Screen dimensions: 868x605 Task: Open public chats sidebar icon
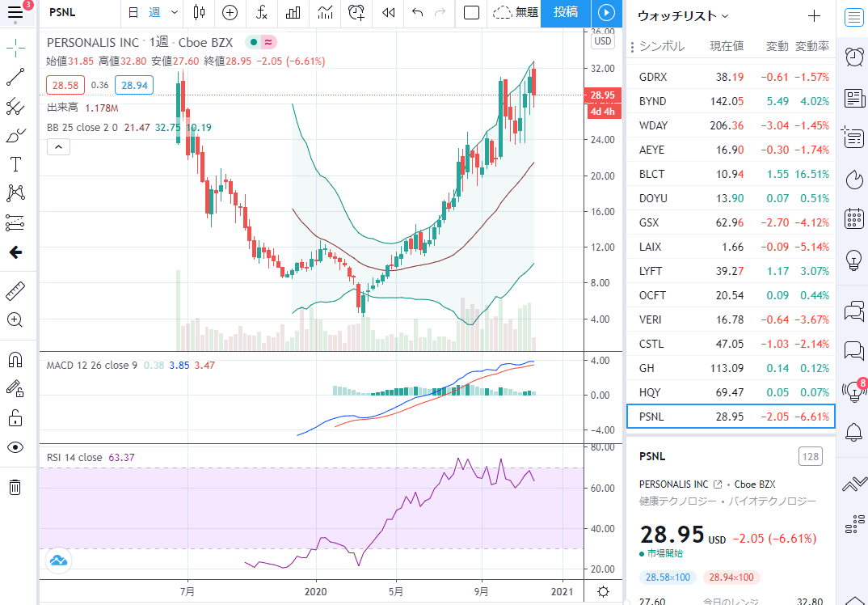coord(854,311)
